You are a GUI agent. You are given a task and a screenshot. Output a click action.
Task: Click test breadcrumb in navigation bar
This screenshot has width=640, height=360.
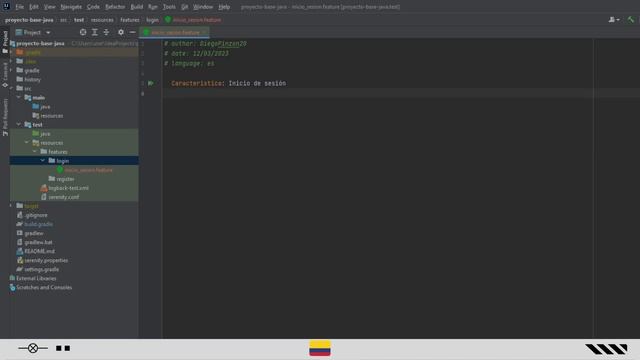[x=79, y=20]
